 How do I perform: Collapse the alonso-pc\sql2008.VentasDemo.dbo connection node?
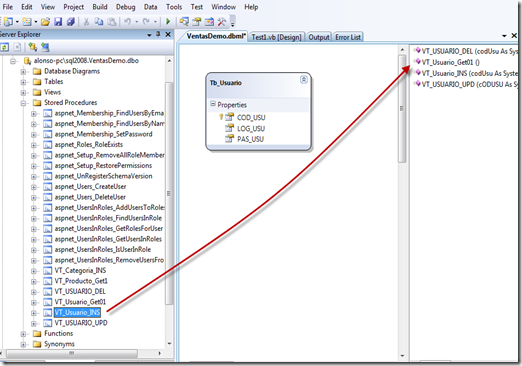13,61
